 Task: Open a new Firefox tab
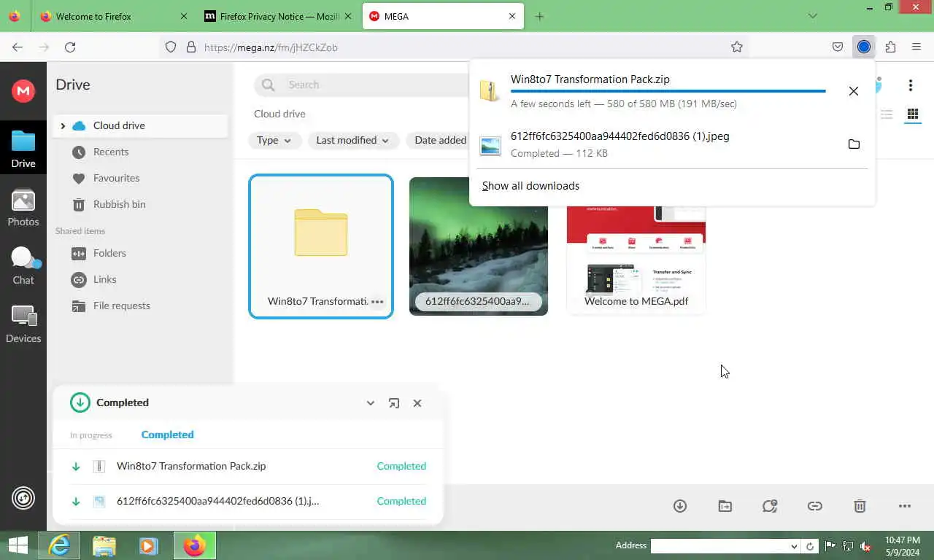[539, 16]
